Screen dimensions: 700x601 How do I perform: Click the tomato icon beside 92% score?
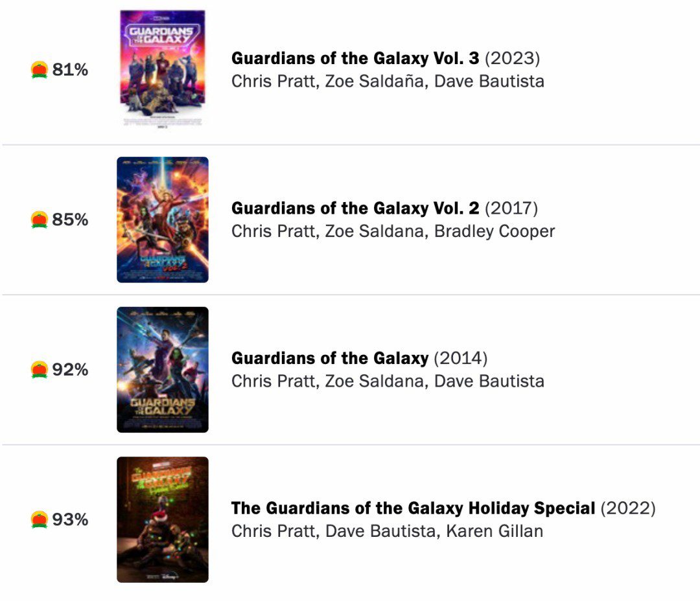pos(40,369)
